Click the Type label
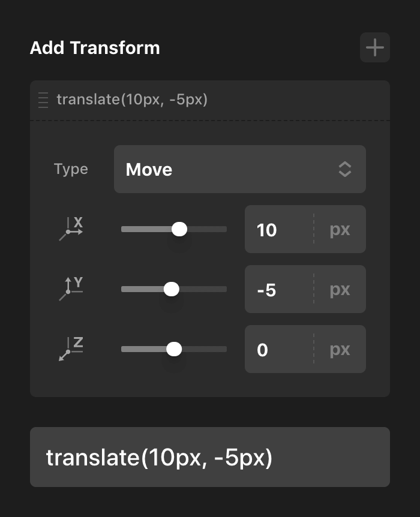The image size is (420, 517). click(x=71, y=169)
